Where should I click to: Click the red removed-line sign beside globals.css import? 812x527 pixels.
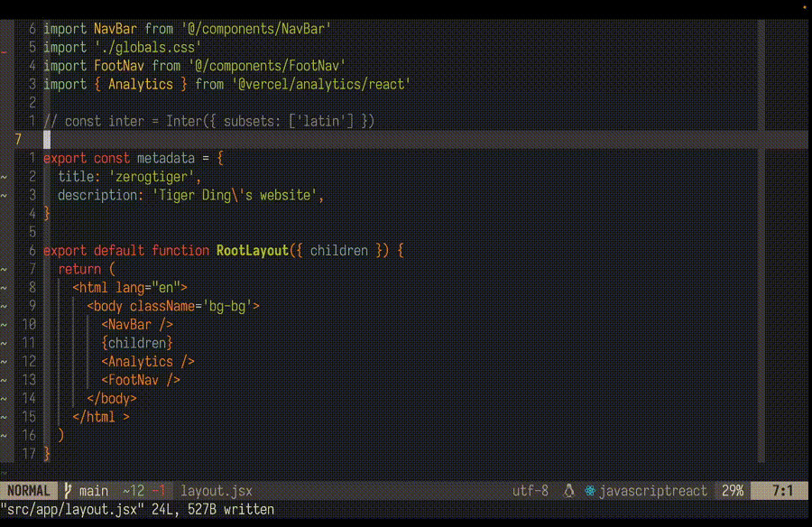tap(4, 52)
